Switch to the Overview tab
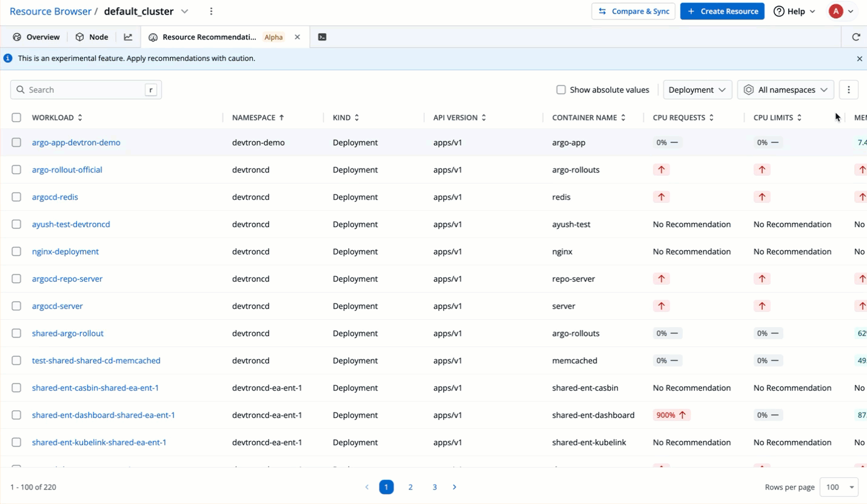The width and height of the screenshot is (867, 504). 36,37
